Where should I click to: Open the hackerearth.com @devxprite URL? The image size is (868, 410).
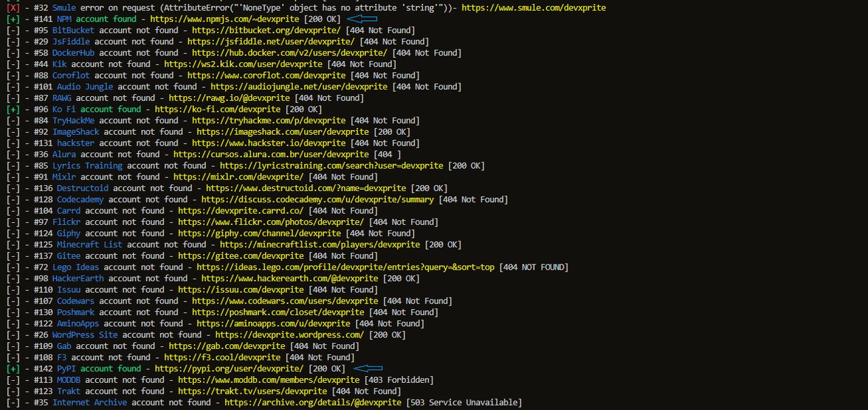[x=290, y=279]
